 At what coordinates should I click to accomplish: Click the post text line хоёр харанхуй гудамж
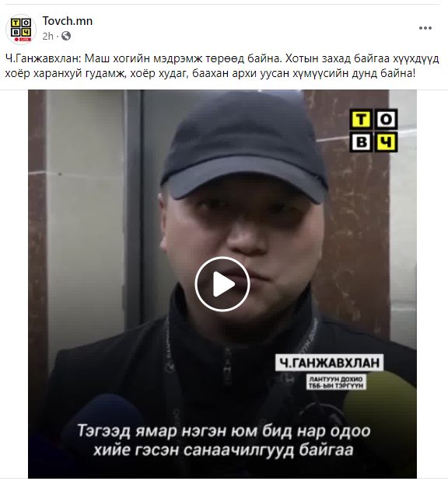click(210, 74)
